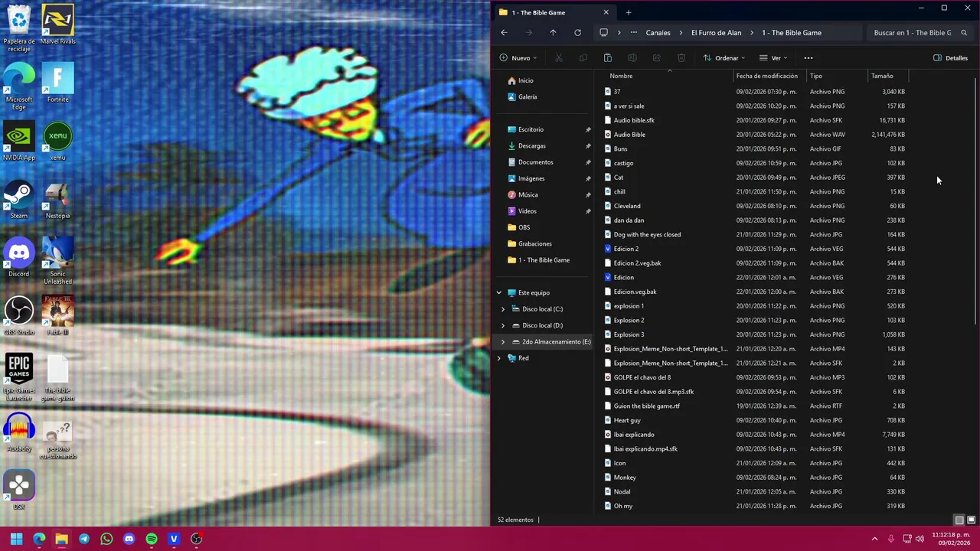Select 'The bible game guion' desktop file

tap(58, 378)
